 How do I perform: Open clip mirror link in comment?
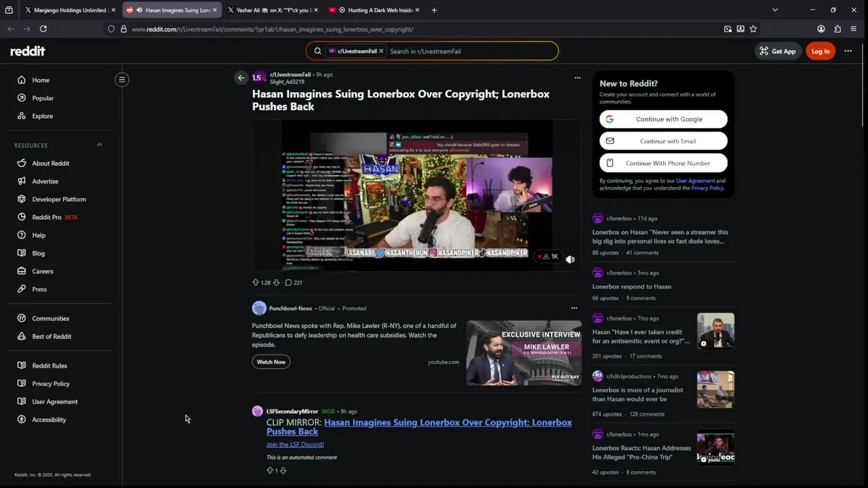coord(419,427)
